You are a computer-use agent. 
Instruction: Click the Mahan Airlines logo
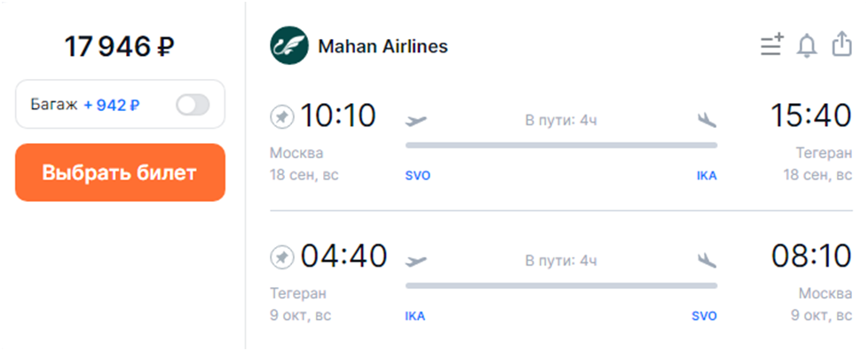289,46
